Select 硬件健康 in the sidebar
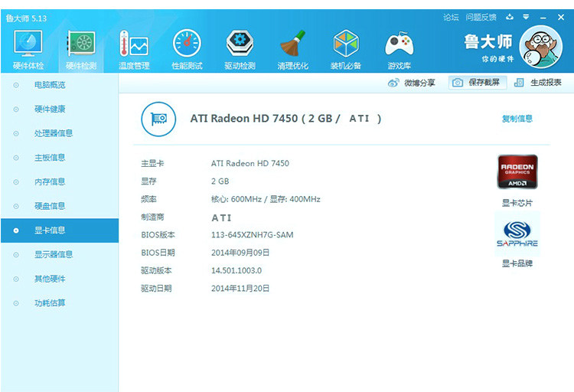This screenshot has width=574, height=392. tap(60, 109)
